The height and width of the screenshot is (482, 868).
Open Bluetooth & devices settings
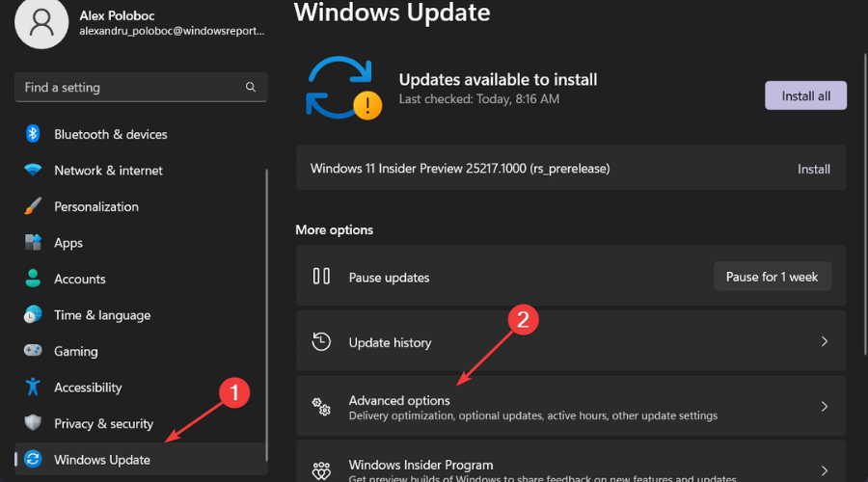pos(141,134)
